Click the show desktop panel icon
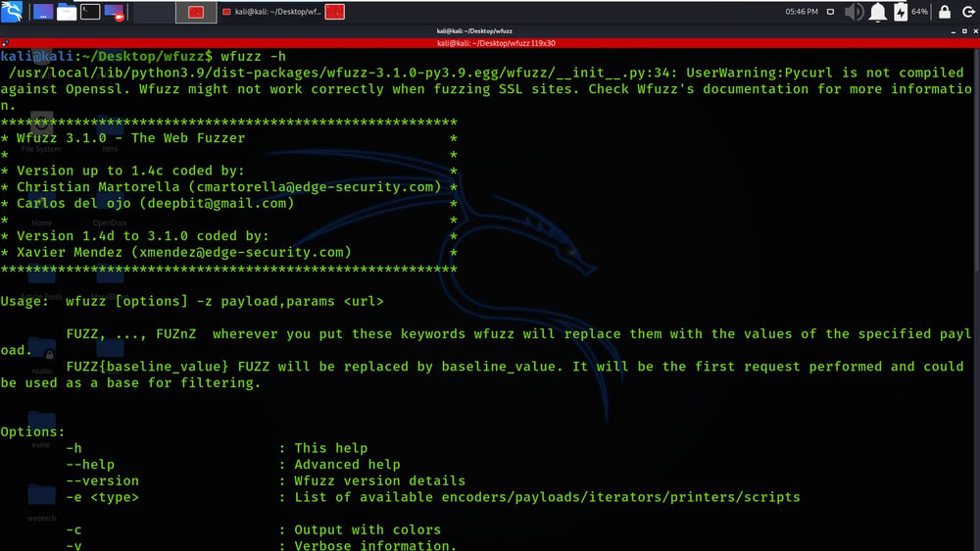This screenshot has width=980, height=551. pyautogui.click(x=42, y=12)
